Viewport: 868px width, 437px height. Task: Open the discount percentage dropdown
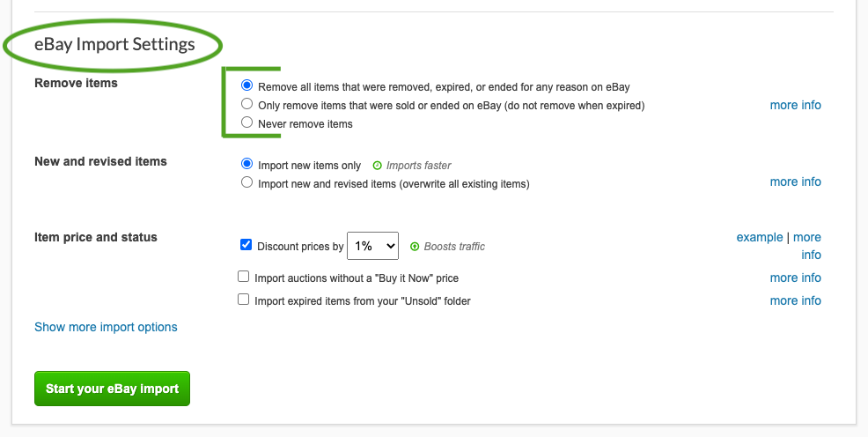tap(372, 246)
